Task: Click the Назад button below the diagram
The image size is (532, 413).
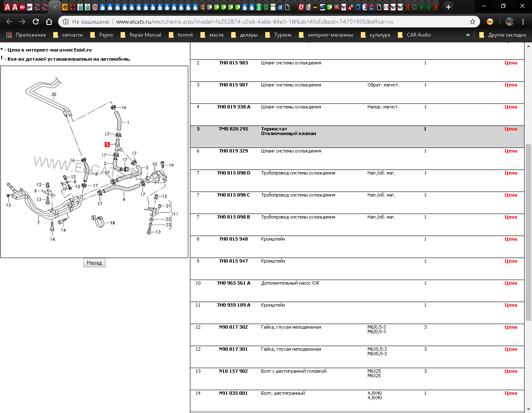Action: click(x=94, y=263)
